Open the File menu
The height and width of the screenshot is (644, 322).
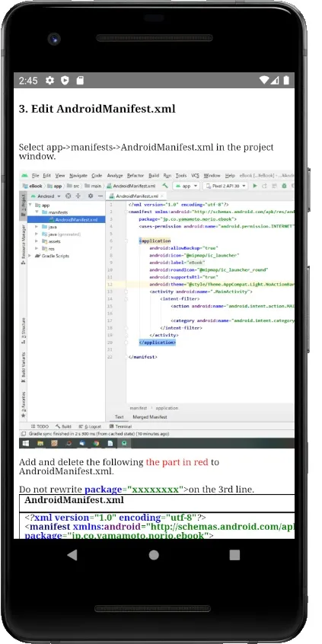pyautogui.click(x=35, y=175)
